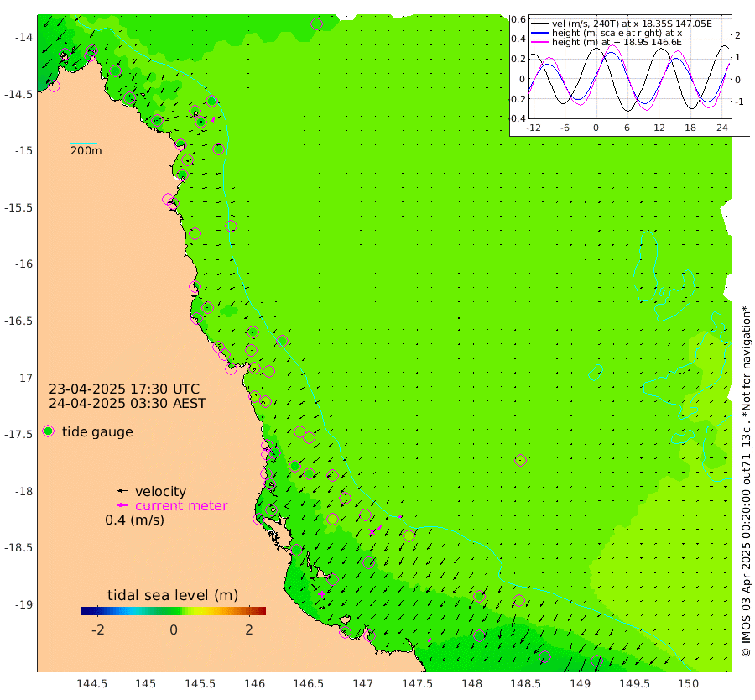
Task: Click the '149' longitude axis label
Action: click(580, 683)
